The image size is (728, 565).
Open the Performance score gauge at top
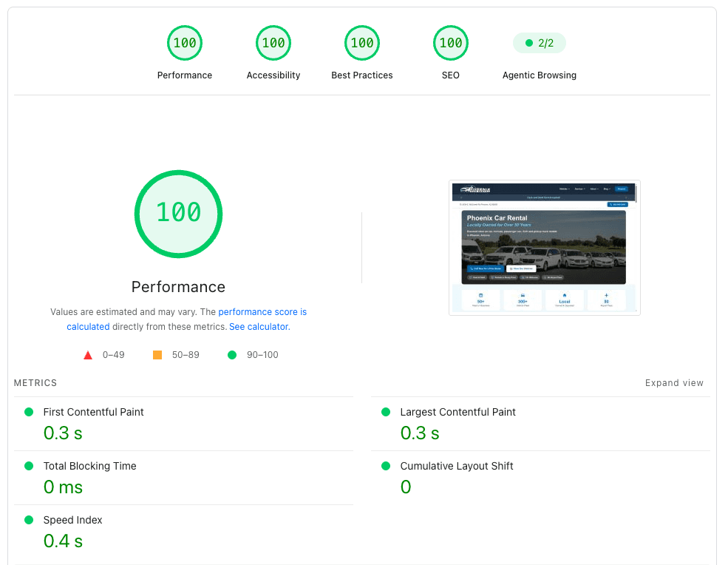click(185, 43)
